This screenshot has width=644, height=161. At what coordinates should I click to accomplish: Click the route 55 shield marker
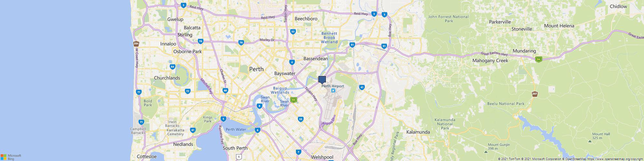(x=300, y=119)
